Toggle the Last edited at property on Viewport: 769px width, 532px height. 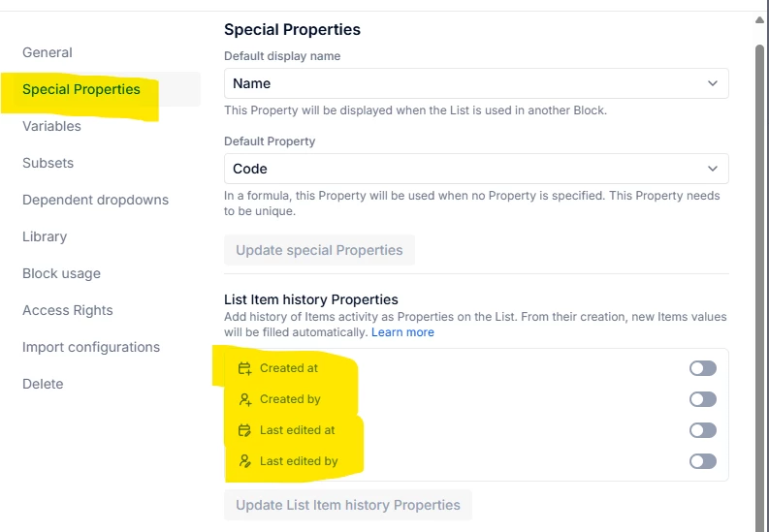[703, 430]
